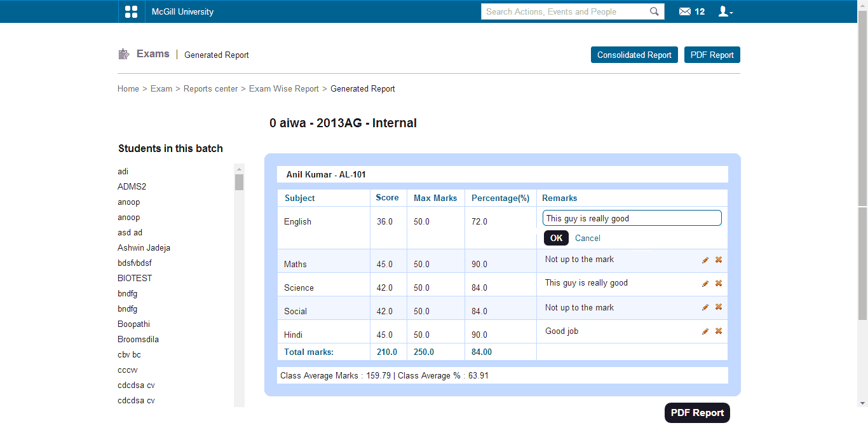Edit the Hindi remark pencil icon
Screen dimensions: 868x430
(x=705, y=331)
